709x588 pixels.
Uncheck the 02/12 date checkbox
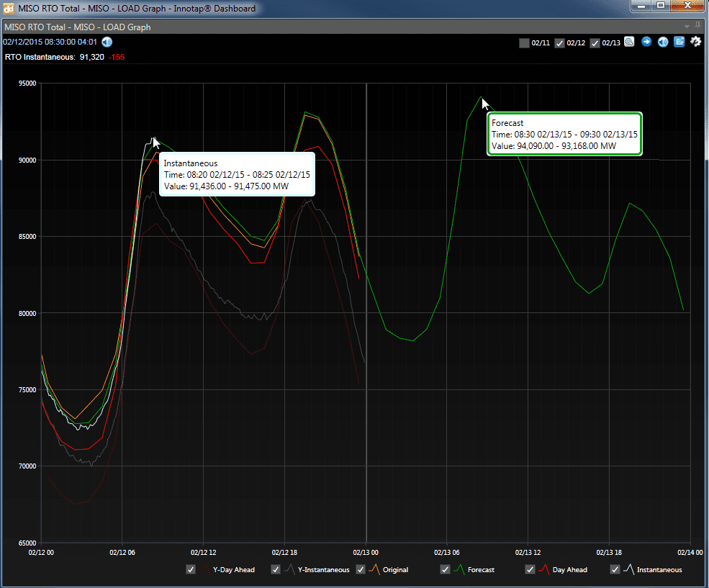(x=559, y=43)
